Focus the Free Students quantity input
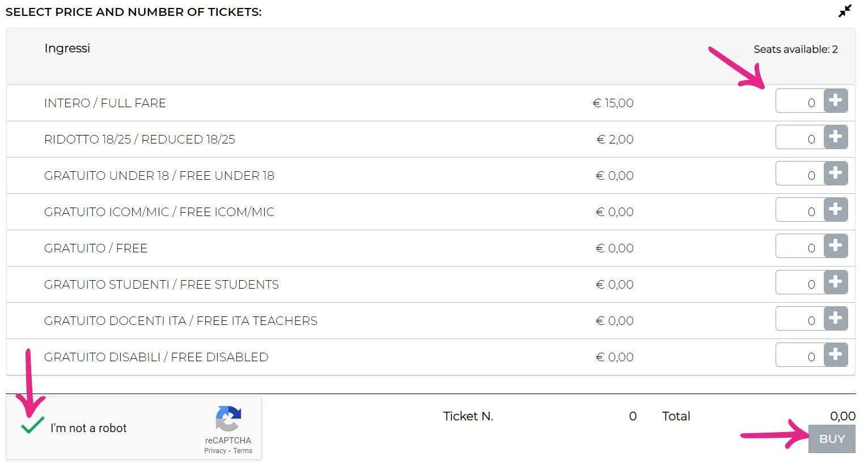 click(x=799, y=284)
